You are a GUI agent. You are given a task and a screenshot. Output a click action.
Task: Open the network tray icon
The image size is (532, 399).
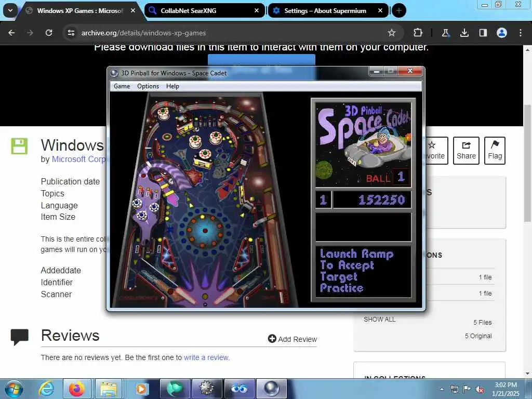pyautogui.click(x=454, y=389)
